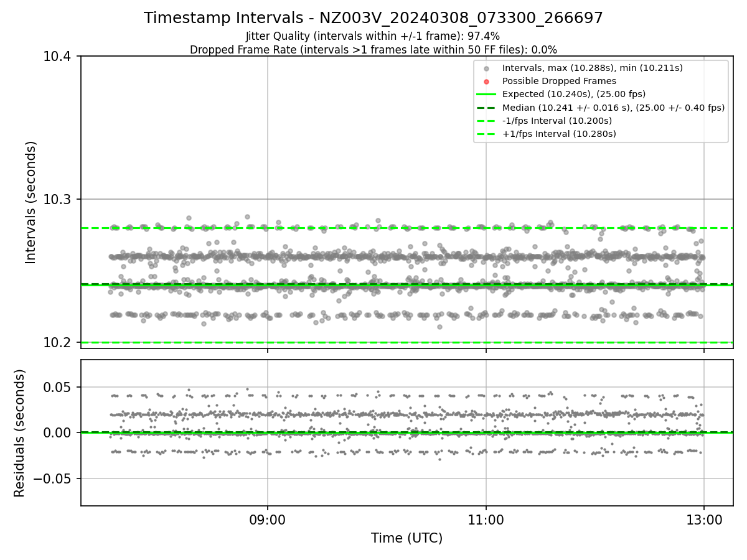747x560 pixels.
Task: Click the legend entry '-1/fps Interval (10.200s)'
Action: click(x=557, y=121)
